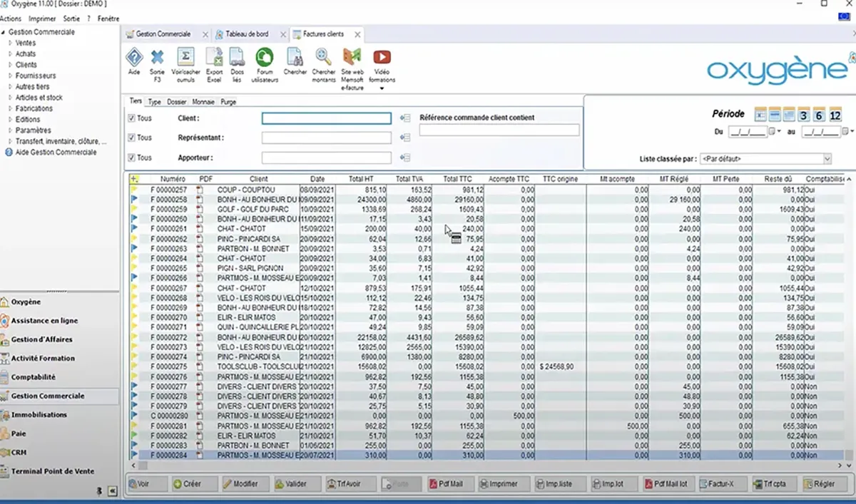Click the Créer button

[x=187, y=484]
